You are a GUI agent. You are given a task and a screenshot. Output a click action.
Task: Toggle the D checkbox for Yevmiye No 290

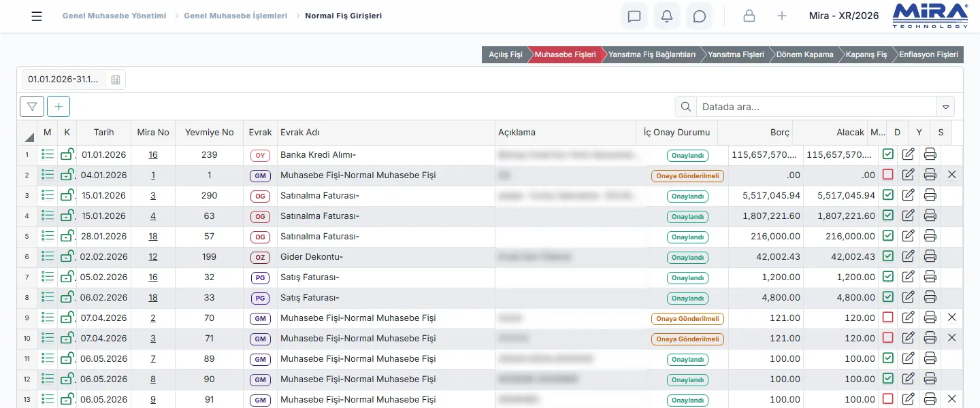pos(887,195)
